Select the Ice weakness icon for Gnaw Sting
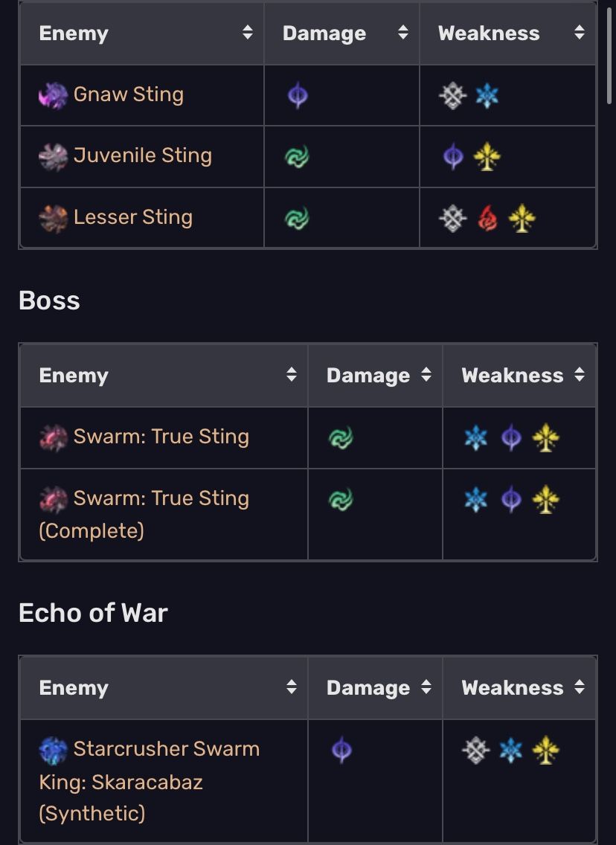Screen dimensions: 616x845 tap(487, 95)
